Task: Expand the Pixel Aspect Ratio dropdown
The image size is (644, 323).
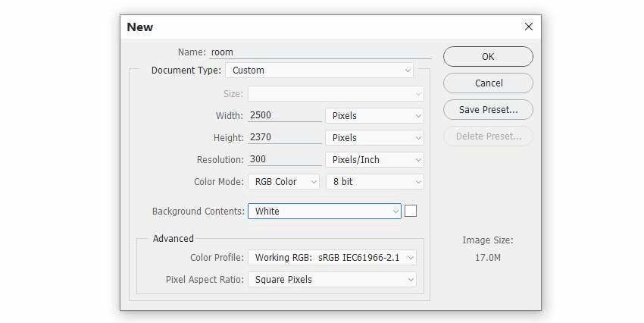Action: coord(333,280)
